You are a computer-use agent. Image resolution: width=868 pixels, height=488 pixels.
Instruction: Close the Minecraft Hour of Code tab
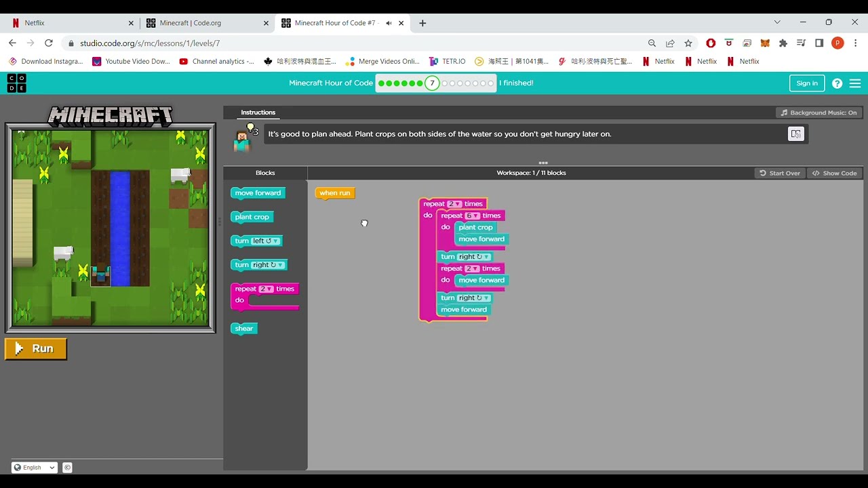click(401, 23)
